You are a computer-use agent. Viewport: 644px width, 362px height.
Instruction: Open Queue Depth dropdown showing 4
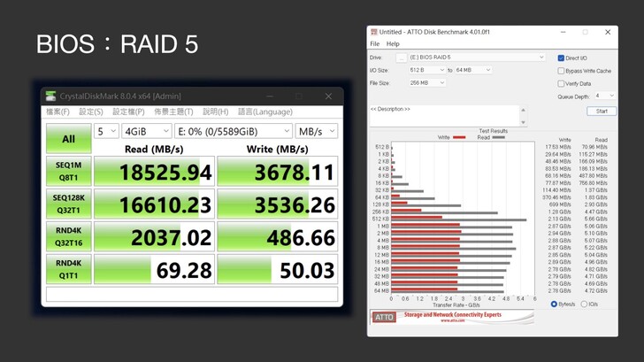(604, 96)
